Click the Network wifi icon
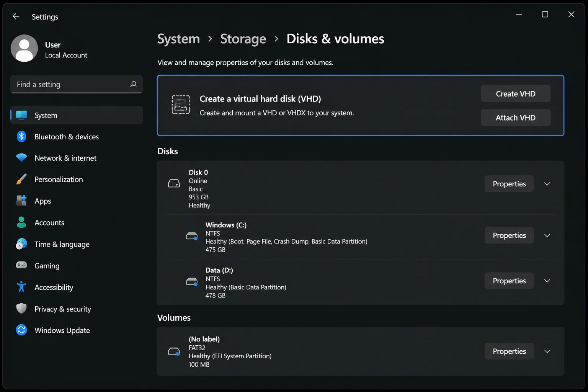Image resolution: width=588 pixels, height=392 pixels. coord(21,158)
